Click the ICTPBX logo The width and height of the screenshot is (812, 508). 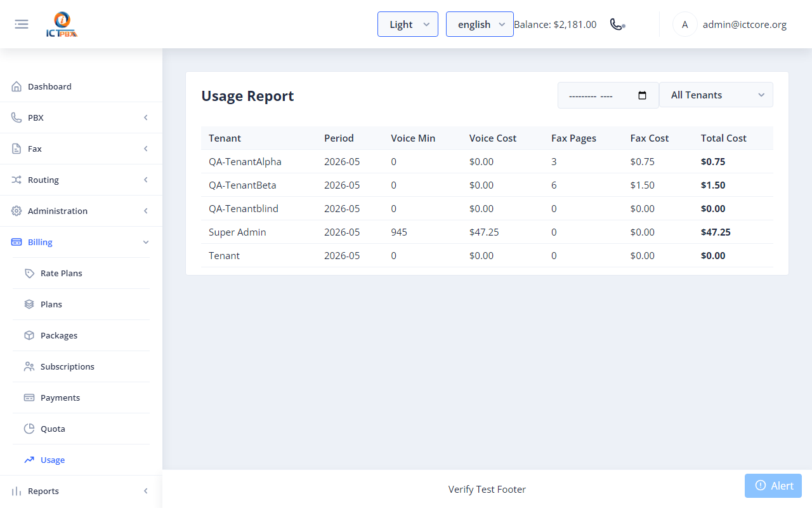pyautogui.click(x=62, y=25)
